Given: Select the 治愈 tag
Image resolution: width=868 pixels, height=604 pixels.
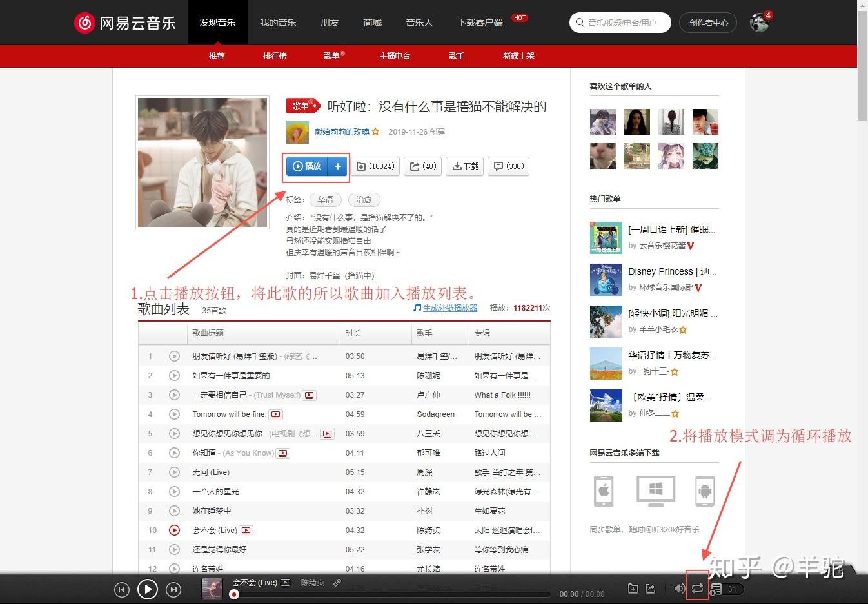Looking at the screenshot, I should 364,200.
